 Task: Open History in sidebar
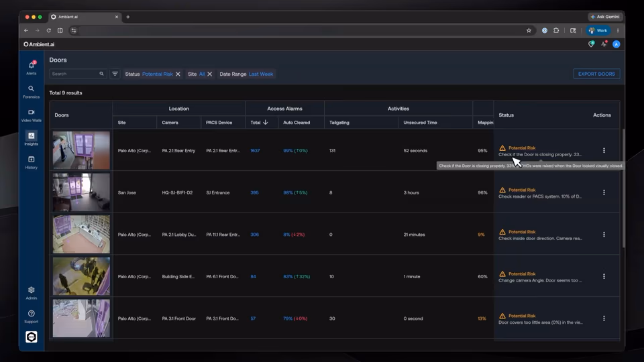(x=32, y=162)
